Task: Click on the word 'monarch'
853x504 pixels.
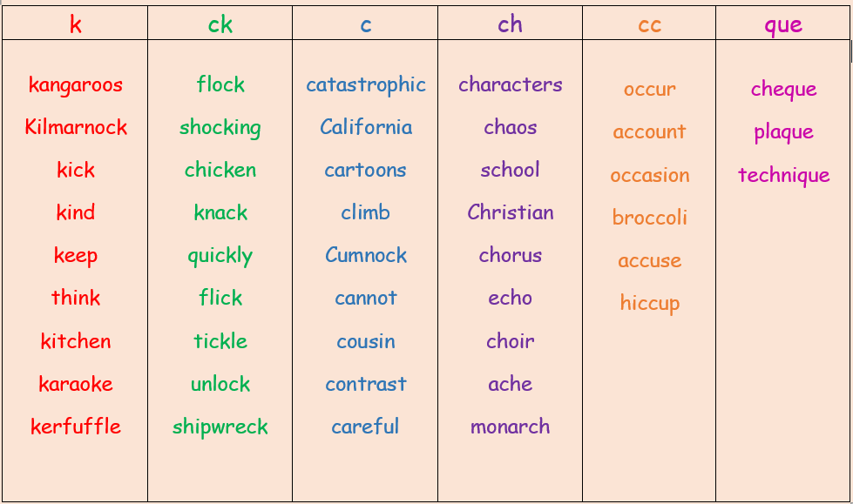Action: (x=511, y=427)
